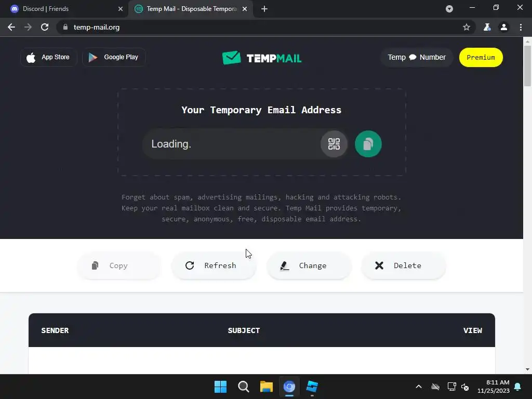Open the network tray icon
The image size is (532, 399).
point(451,387)
